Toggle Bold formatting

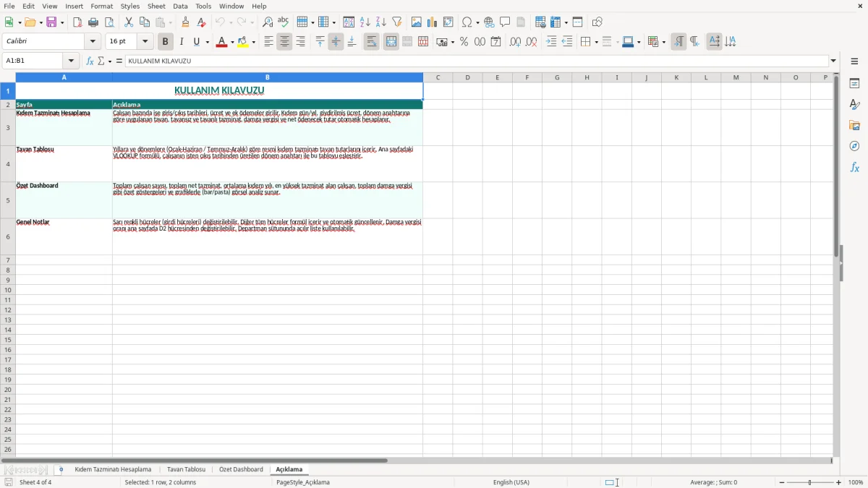166,42
